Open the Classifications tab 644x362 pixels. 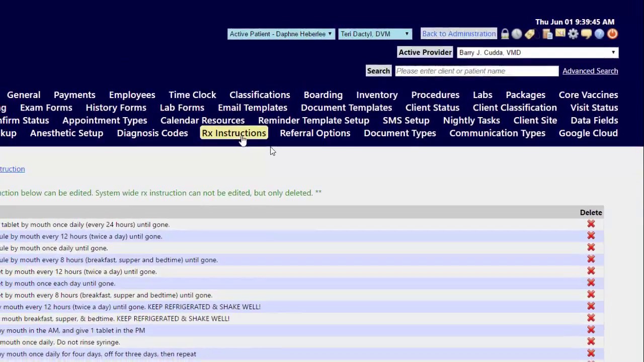pyautogui.click(x=260, y=95)
